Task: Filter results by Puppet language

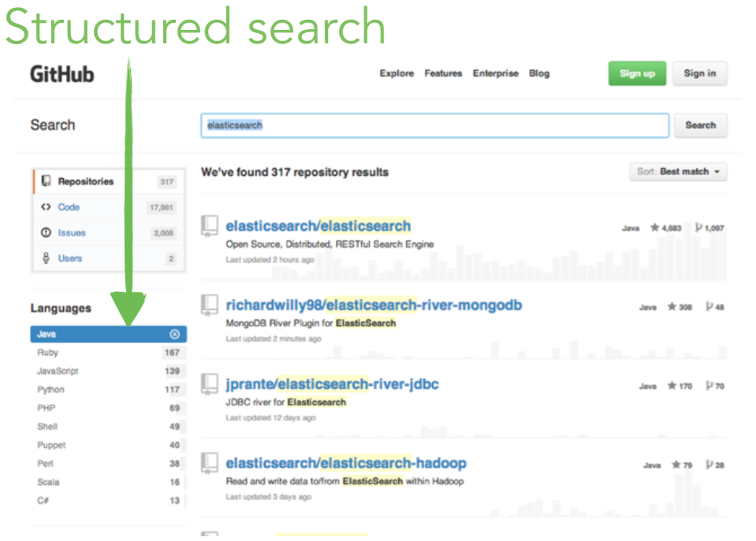Action: coord(109,445)
